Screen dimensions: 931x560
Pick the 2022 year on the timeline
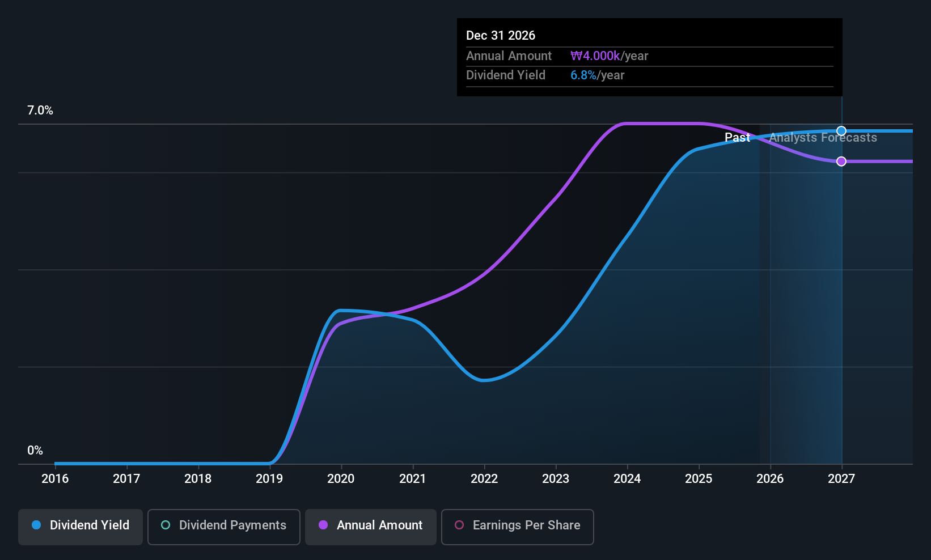tap(484, 479)
